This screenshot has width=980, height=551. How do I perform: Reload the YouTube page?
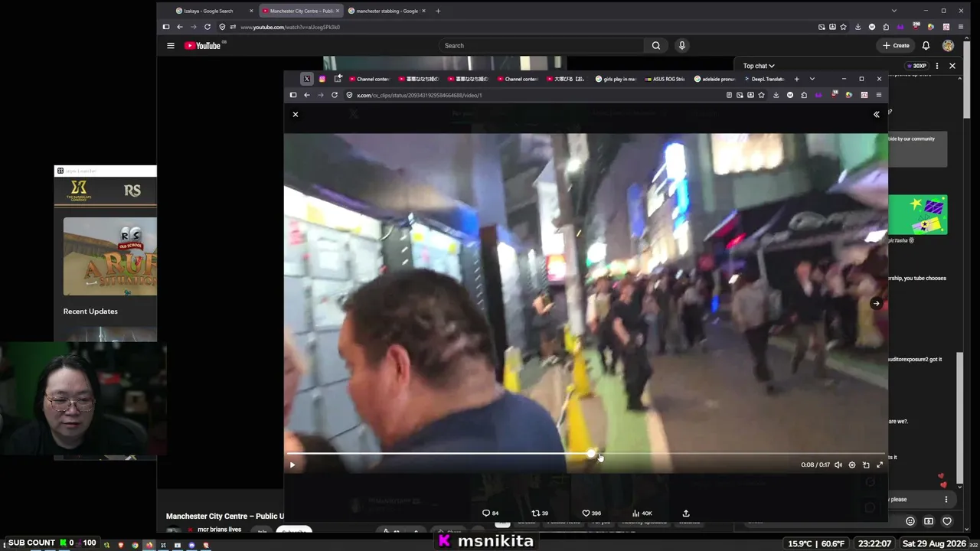point(207,27)
